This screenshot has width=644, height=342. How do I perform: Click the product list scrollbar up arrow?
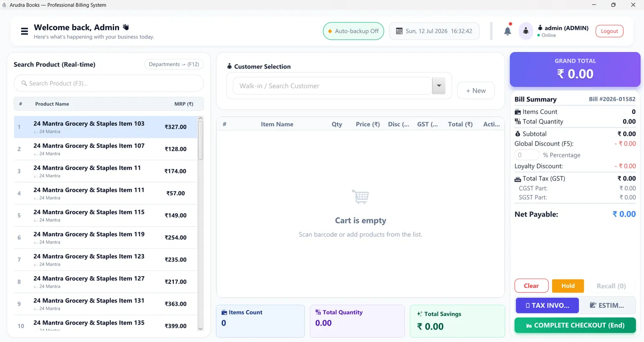pos(200,119)
